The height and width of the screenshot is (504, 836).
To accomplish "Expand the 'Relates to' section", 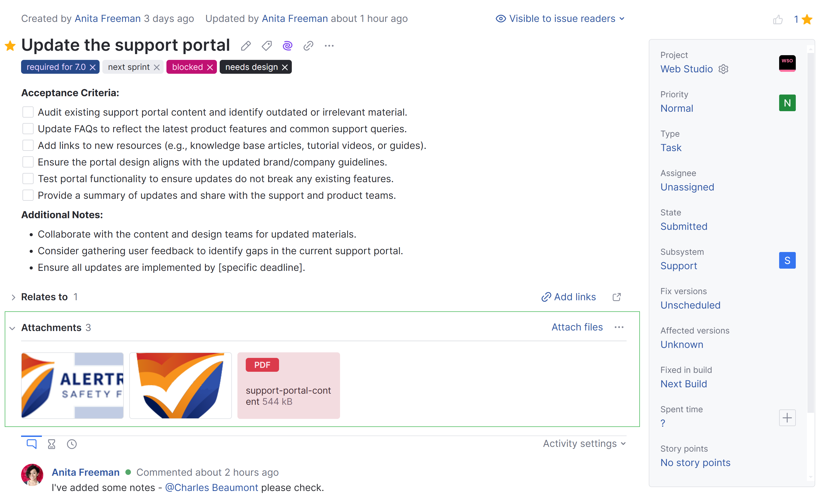I will coord(13,297).
